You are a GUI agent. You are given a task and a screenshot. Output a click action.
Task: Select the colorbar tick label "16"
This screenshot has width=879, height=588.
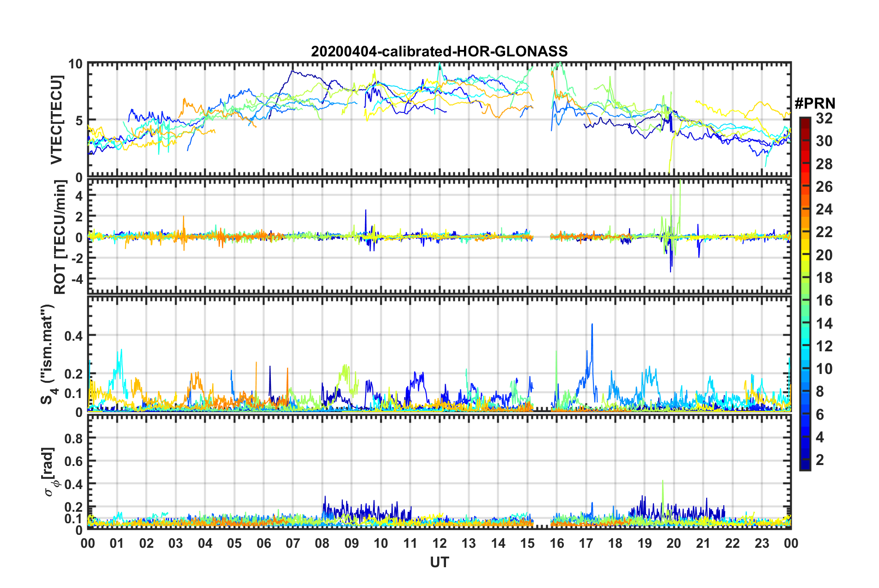(x=824, y=300)
